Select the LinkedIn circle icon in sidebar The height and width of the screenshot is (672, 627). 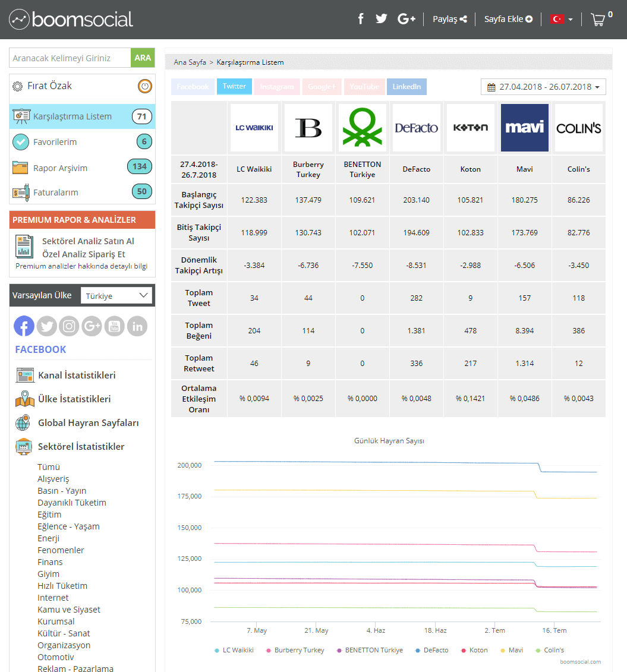(137, 326)
